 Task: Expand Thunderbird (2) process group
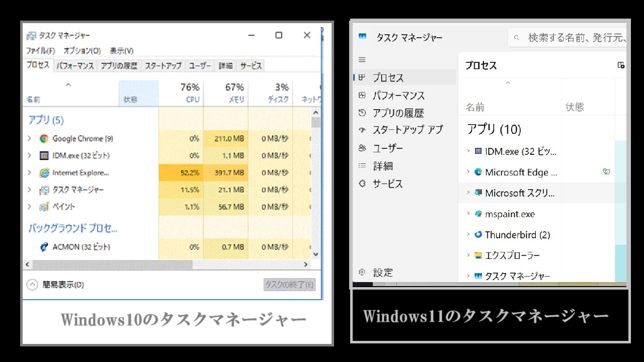(468, 235)
